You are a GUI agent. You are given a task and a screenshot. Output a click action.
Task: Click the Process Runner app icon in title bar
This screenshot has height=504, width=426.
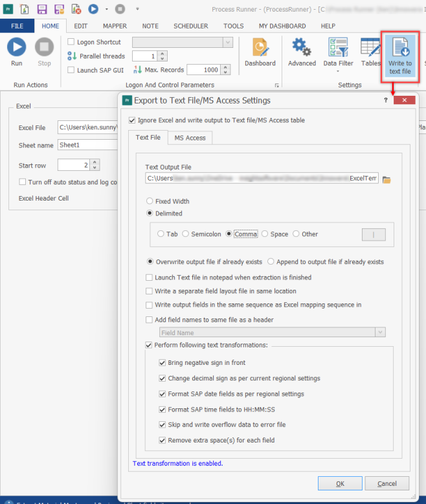pos(8,9)
